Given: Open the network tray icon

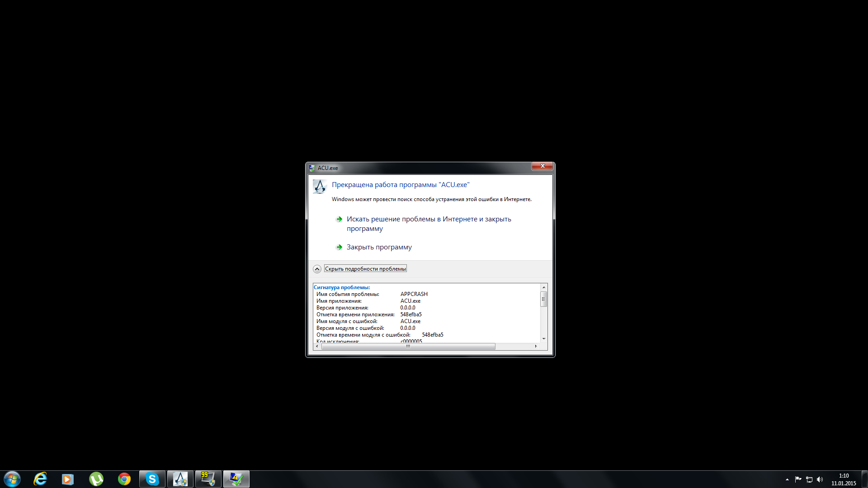Looking at the screenshot, I should (809, 479).
